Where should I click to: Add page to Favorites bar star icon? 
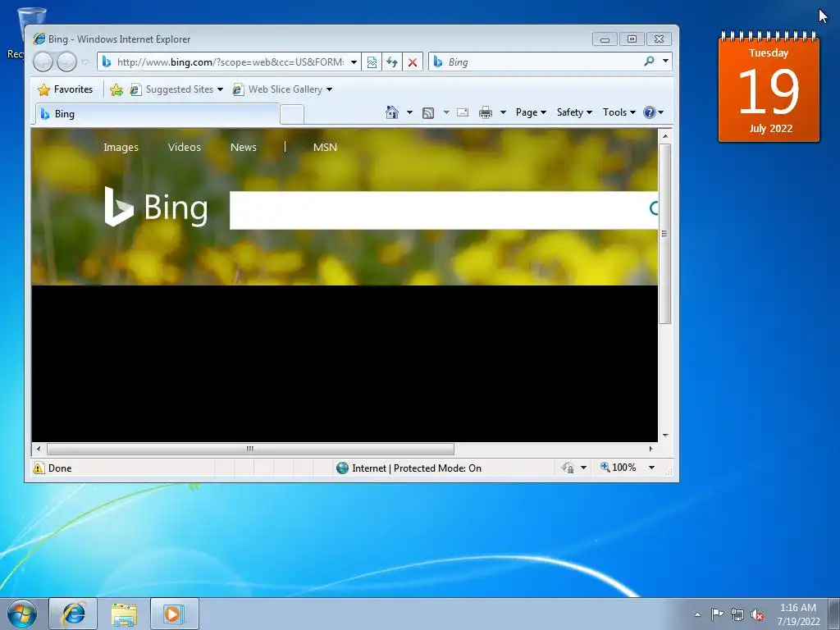(116, 89)
